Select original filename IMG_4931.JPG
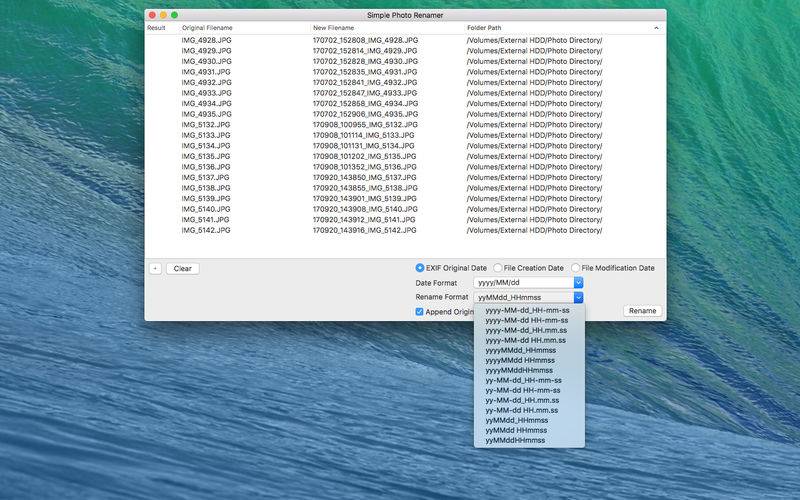Image resolution: width=800 pixels, height=500 pixels. pos(206,72)
